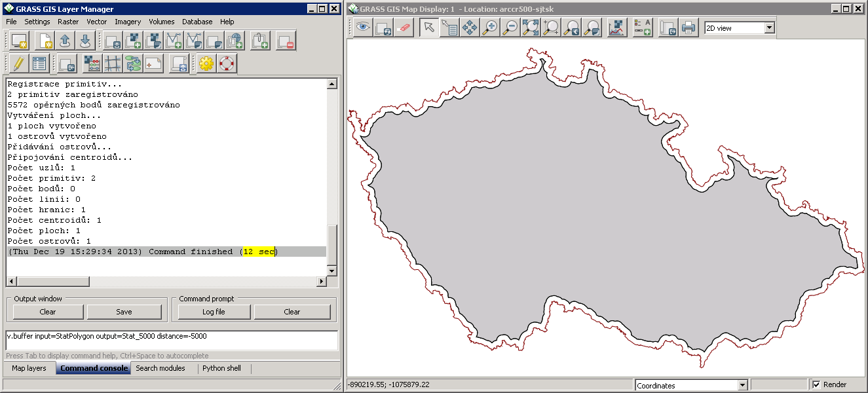
Task: Click into the v.buffer command input field
Action: point(172,341)
